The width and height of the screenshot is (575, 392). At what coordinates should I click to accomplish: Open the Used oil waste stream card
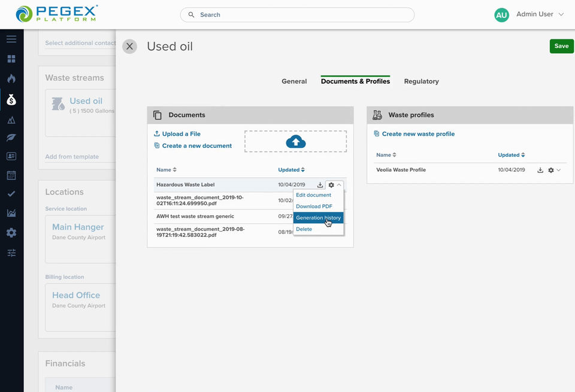pyautogui.click(x=80, y=113)
